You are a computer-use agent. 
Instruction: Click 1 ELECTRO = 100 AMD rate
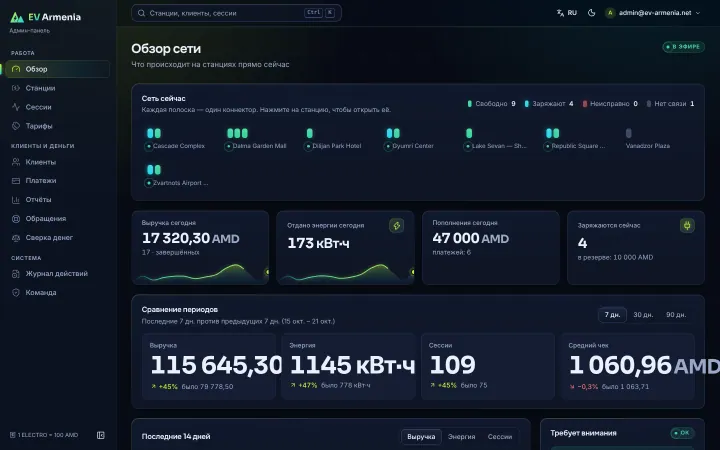tap(44, 435)
